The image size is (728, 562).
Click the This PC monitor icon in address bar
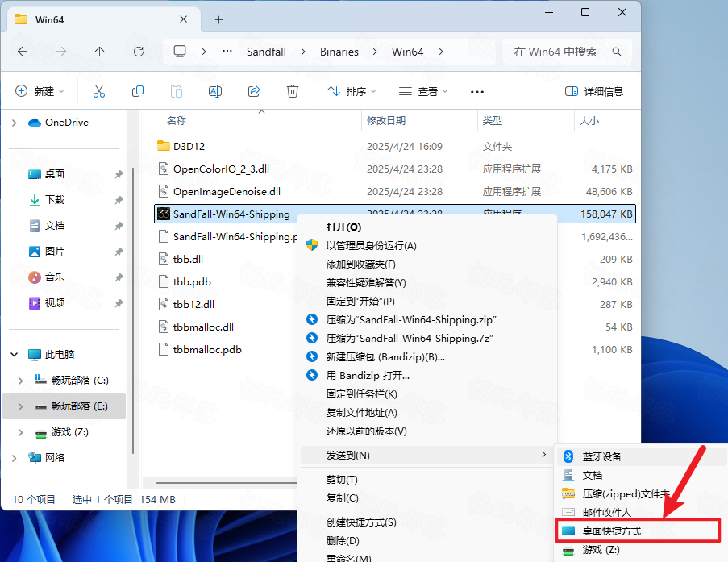tap(180, 51)
